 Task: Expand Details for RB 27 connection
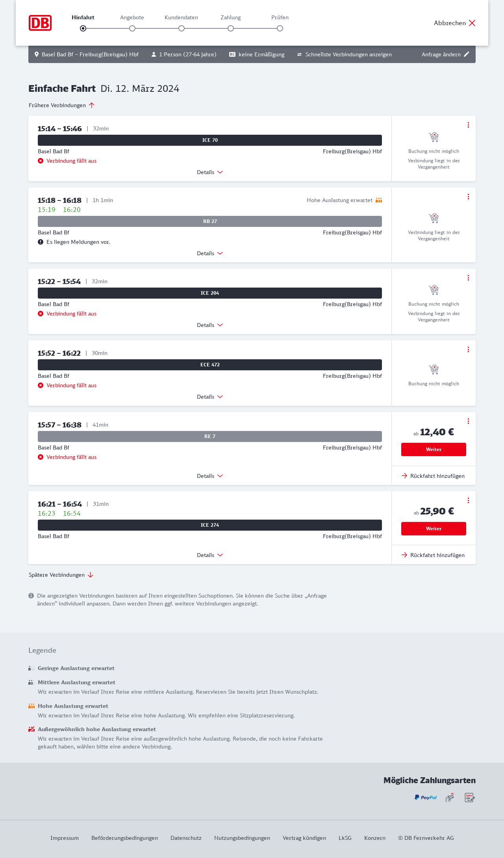210,253
